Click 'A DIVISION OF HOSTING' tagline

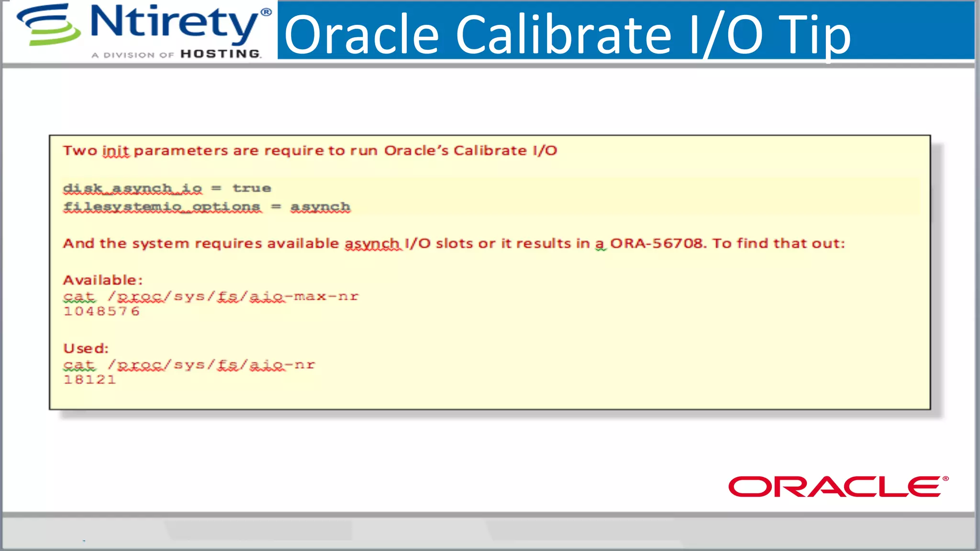(177, 54)
